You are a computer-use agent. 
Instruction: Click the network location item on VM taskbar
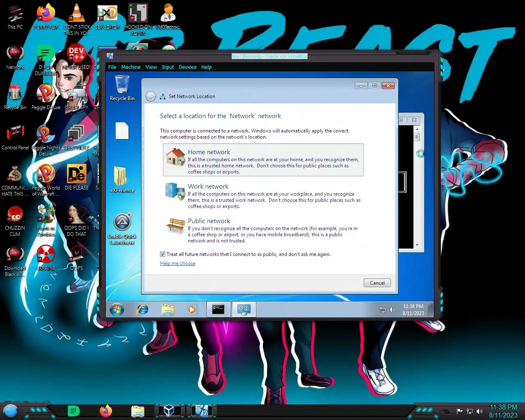pyautogui.click(x=244, y=309)
